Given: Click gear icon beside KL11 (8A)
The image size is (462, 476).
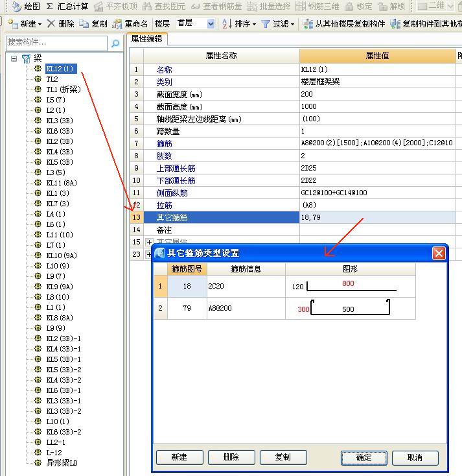Looking at the screenshot, I should pyautogui.click(x=38, y=182).
